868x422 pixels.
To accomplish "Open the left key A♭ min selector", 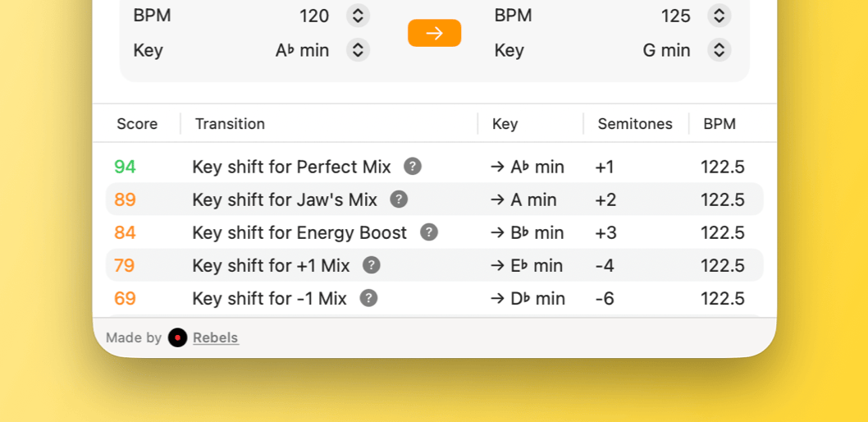I will [357, 50].
